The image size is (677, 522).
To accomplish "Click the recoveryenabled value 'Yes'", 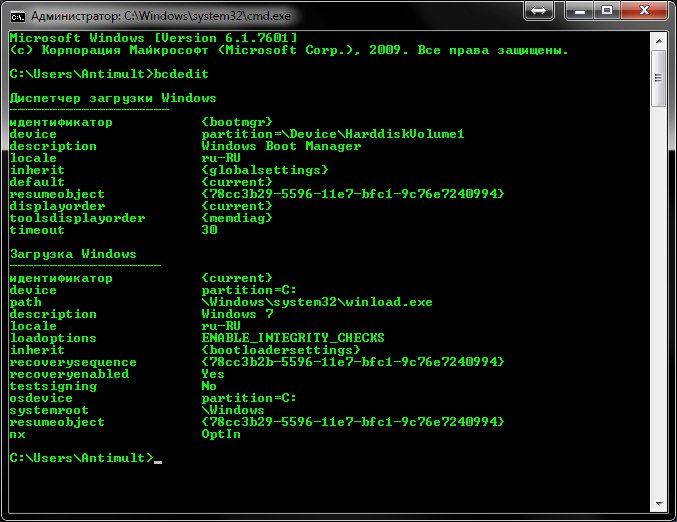I will pos(213,374).
